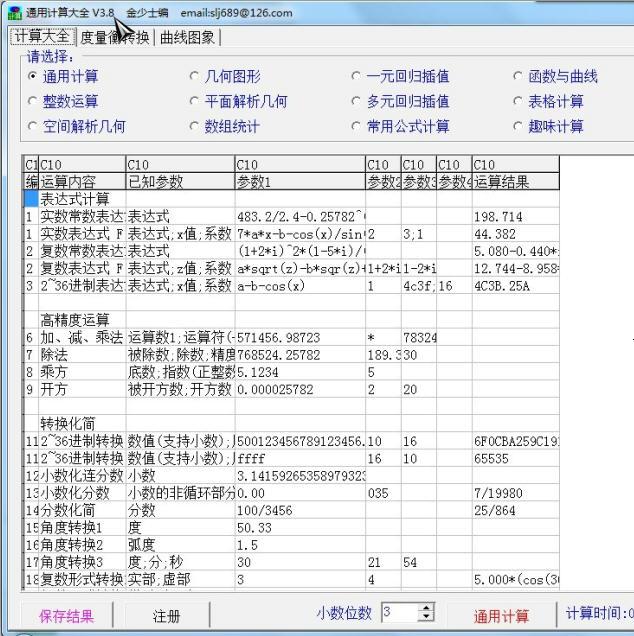Image resolution: width=634 pixels, height=636 pixels.
Task: Switch to the 计算大全 tab
Action: click(42, 37)
